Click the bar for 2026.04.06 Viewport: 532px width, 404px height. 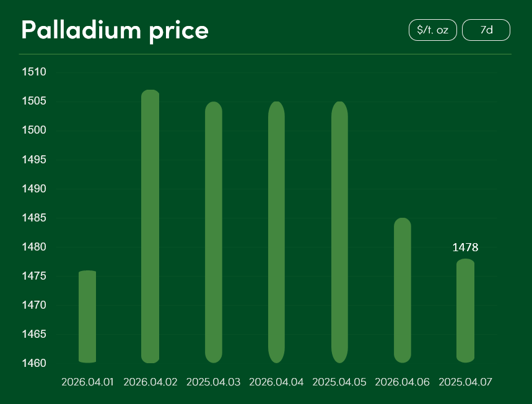pyautogui.click(x=403, y=290)
